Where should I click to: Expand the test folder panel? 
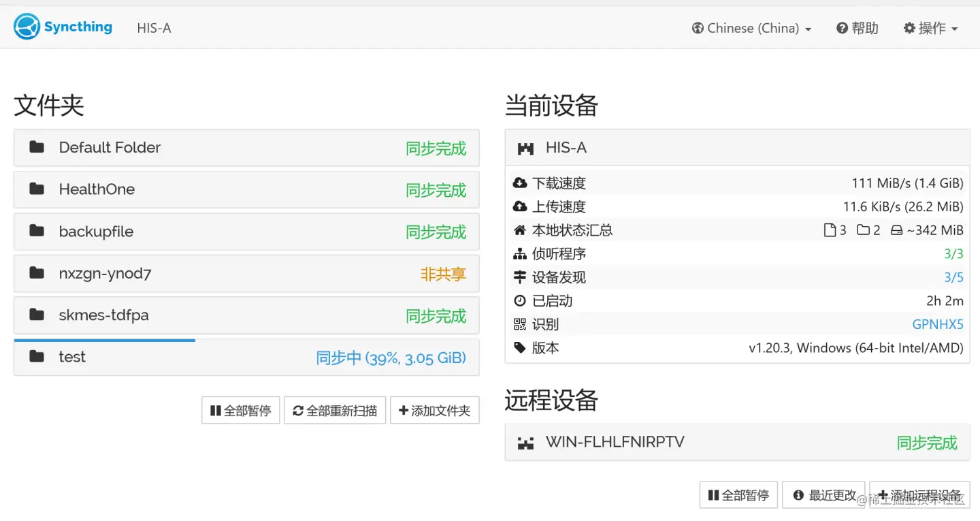click(x=246, y=357)
